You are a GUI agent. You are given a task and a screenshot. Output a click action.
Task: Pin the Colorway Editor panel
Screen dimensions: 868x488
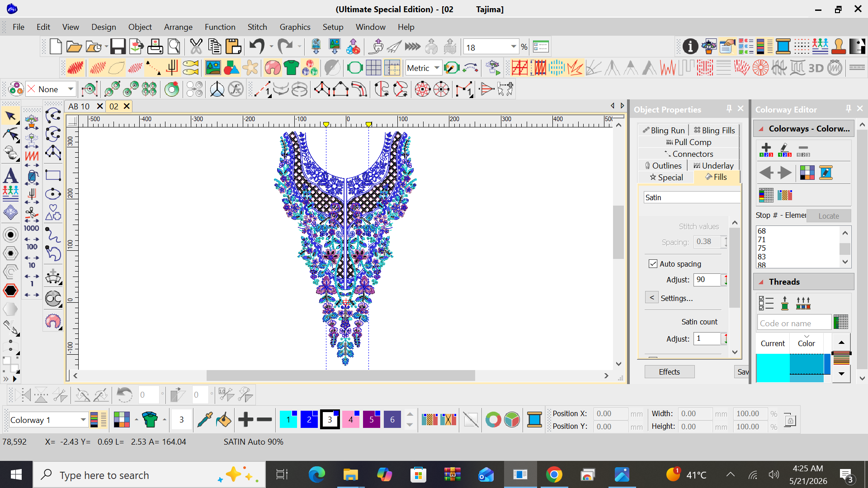pyautogui.click(x=848, y=109)
